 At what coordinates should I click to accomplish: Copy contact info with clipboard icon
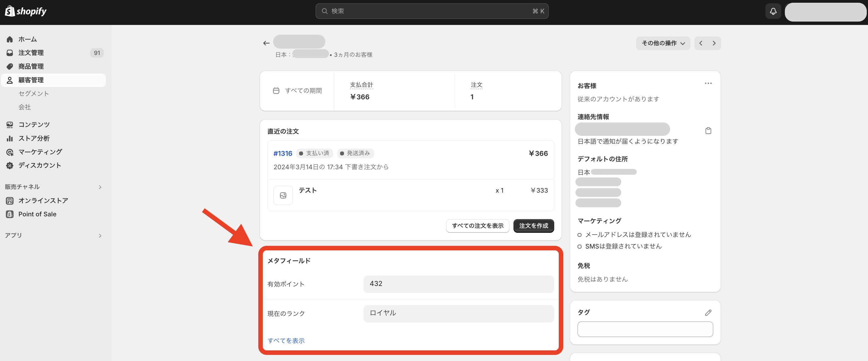tap(708, 130)
